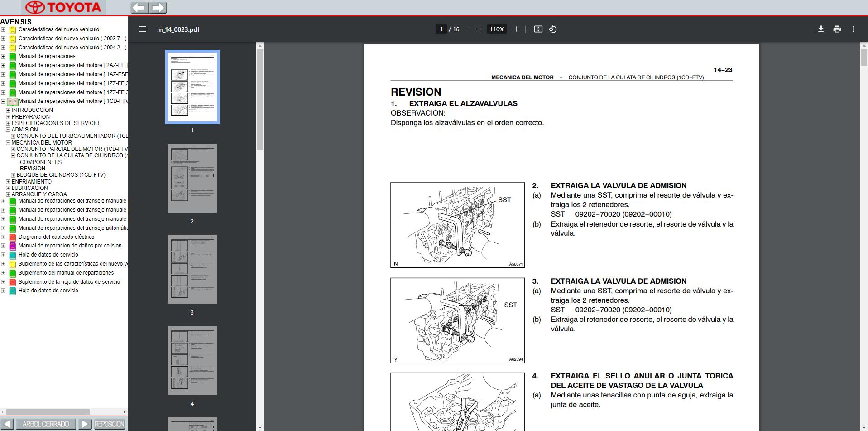The height and width of the screenshot is (431, 868).
Task: Open Manual de reparacion de daños por colision
Action: 70,246
